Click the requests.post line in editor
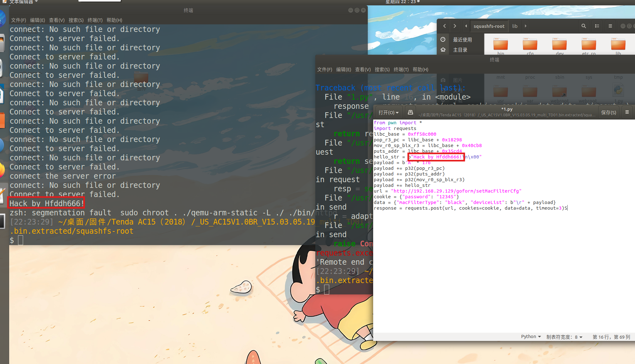 tap(470, 208)
